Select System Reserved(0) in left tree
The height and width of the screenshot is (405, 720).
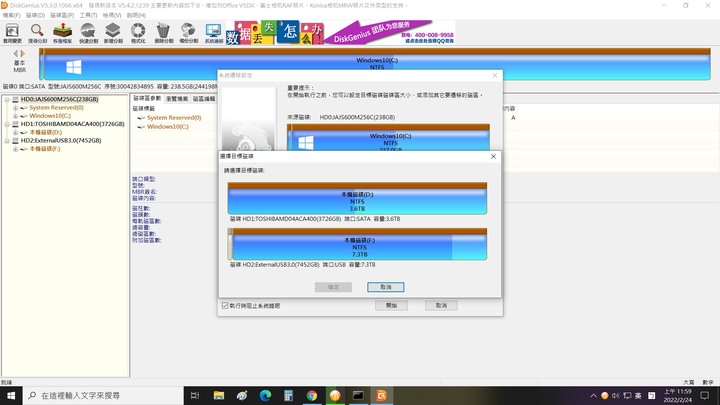(x=56, y=107)
